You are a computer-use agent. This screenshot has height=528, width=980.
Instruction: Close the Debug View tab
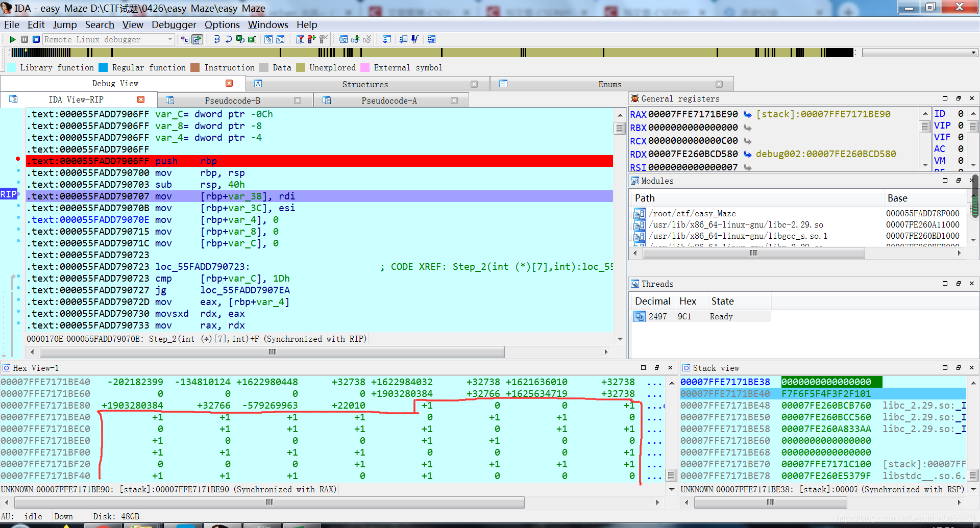pos(229,83)
